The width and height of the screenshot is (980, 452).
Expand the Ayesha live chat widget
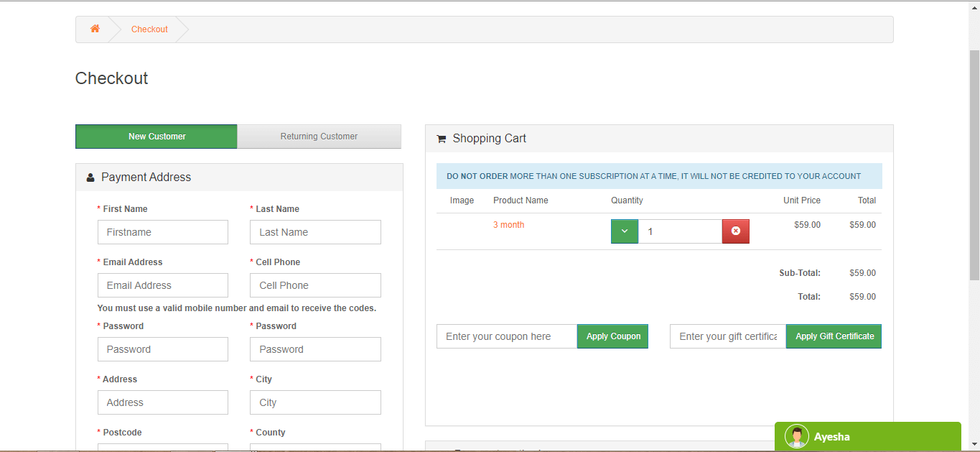[x=868, y=436]
